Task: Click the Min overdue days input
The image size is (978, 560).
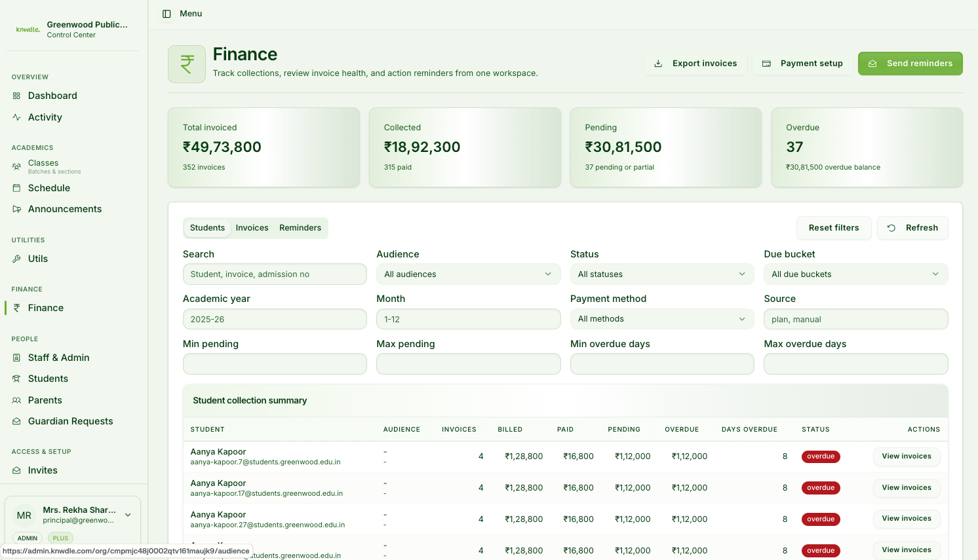Action: coord(662,364)
